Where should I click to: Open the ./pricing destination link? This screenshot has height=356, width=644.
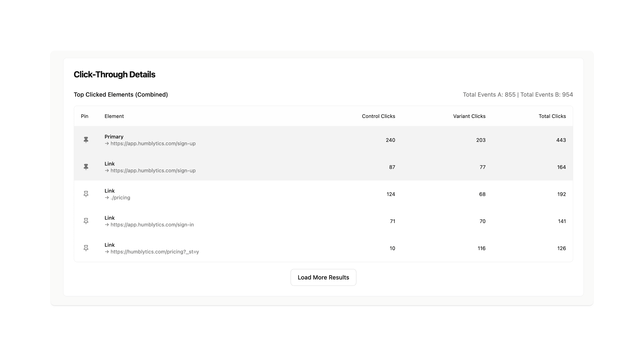click(120, 198)
